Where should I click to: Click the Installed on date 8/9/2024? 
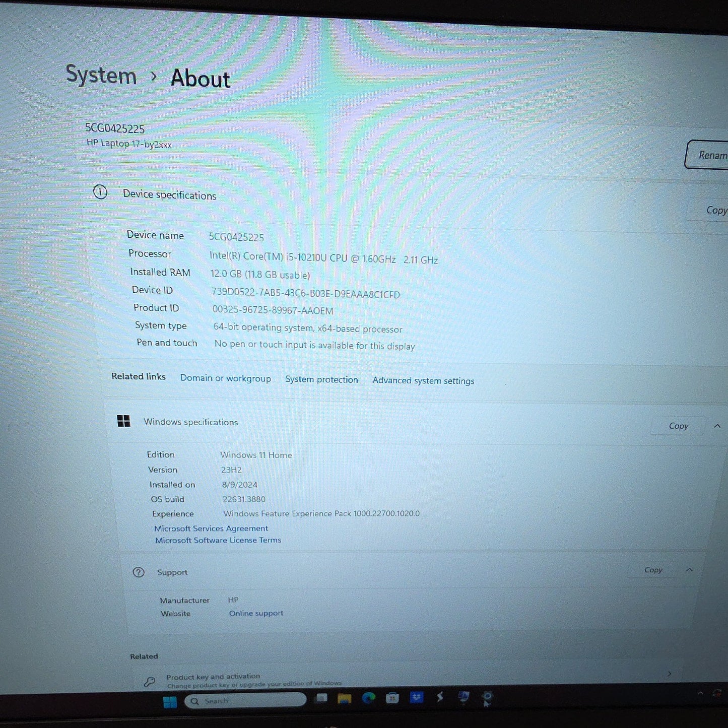(x=239, y=485)
